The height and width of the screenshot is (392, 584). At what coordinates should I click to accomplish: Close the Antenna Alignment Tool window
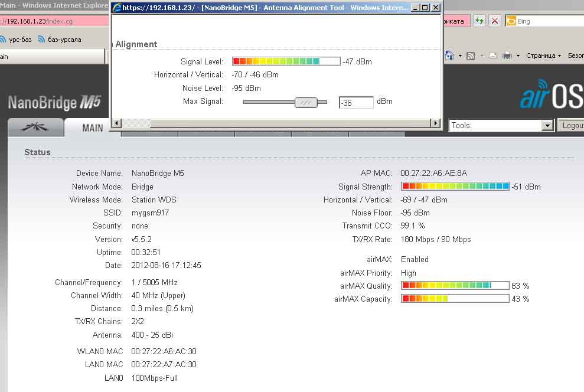pos(435,8)
